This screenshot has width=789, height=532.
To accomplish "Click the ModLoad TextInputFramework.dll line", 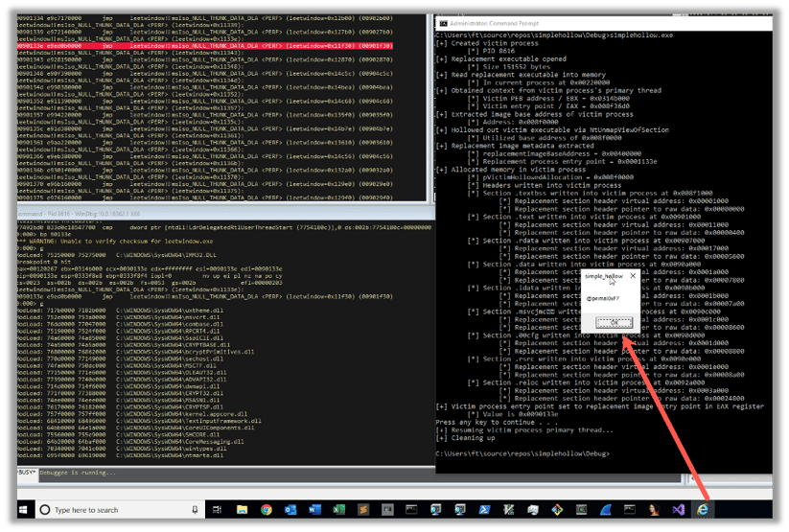I will (139, 421).
